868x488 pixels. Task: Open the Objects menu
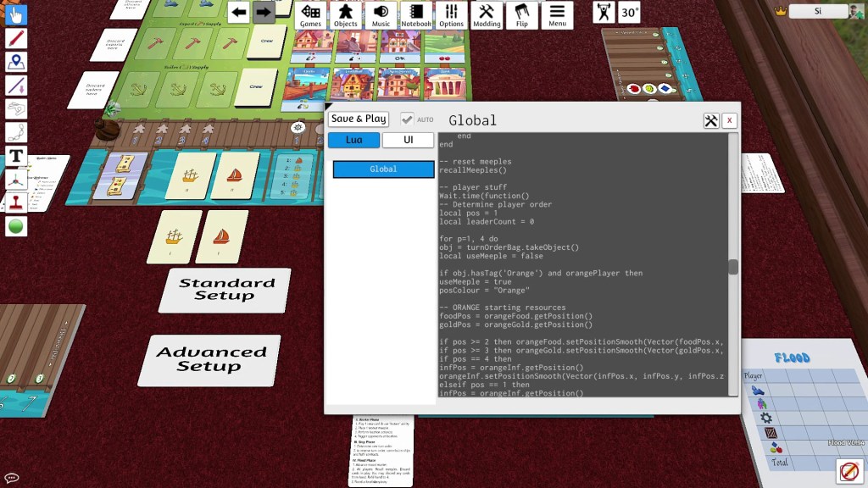click(x=345, y=14)
